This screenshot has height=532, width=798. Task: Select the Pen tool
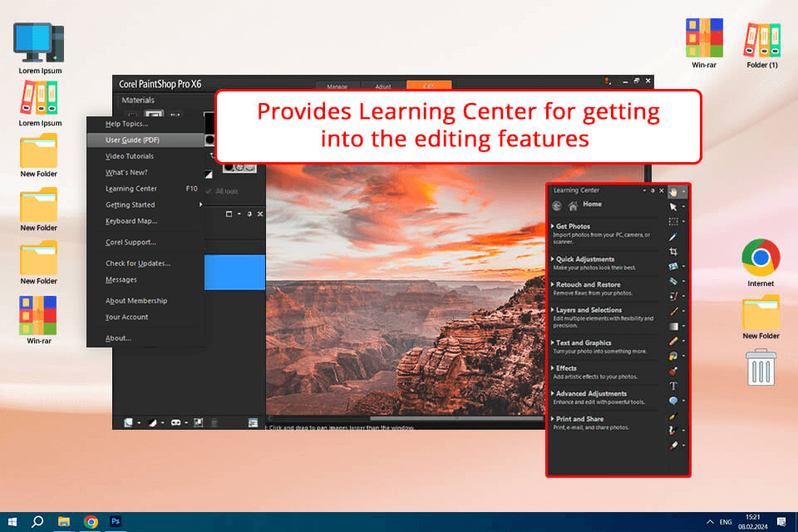pyautogui.click(x=672, y=416)
